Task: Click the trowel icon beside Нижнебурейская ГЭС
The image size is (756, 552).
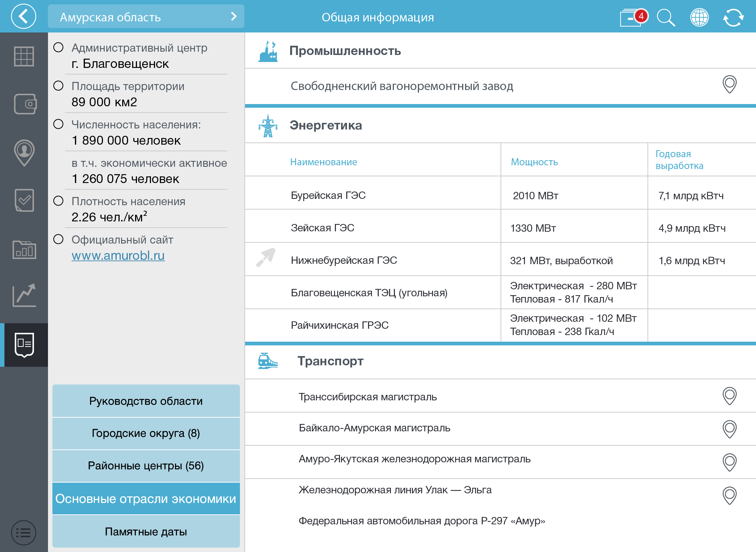Action: pos(266,257)
